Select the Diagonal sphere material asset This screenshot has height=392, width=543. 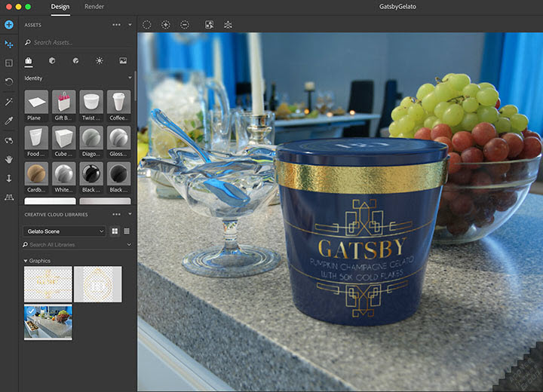(x=91, y=141)
